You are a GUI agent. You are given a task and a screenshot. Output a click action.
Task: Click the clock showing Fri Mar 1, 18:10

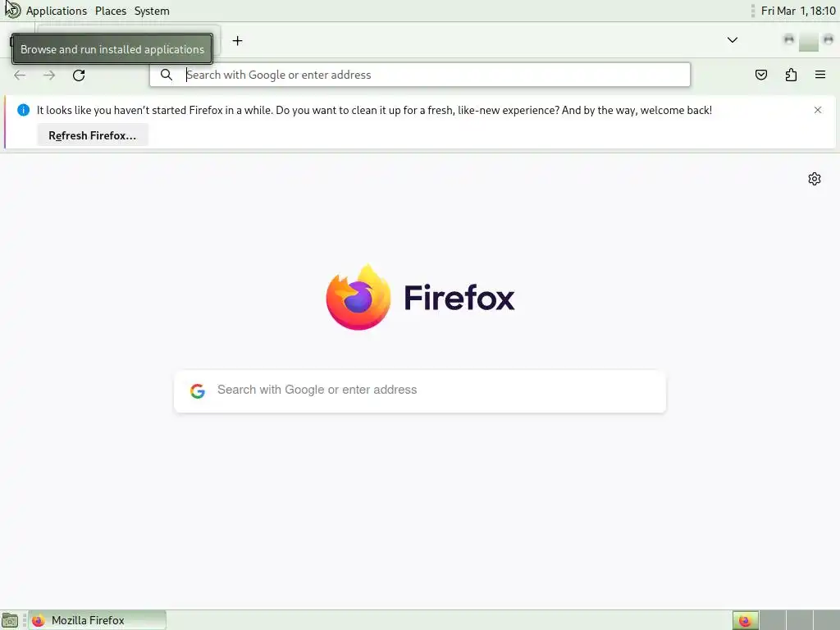coord(797,11)
